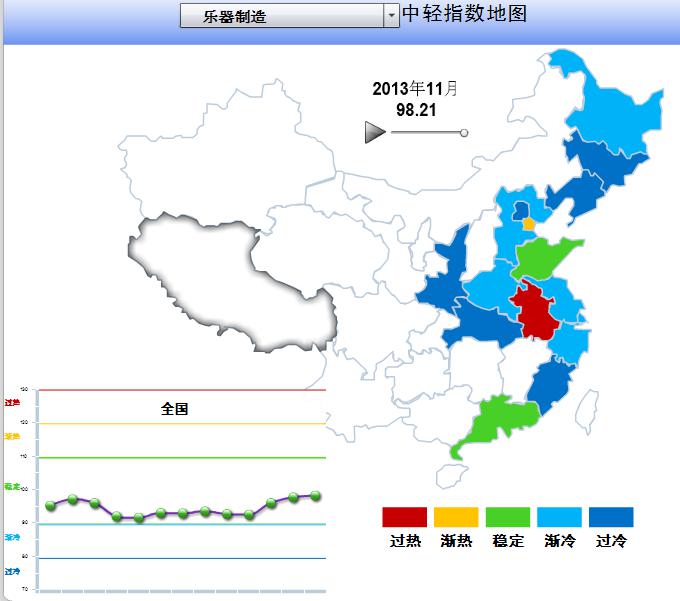Click the green 稳定 legend swatch
This screenshot has height=601, width=680.
[507, 517]
